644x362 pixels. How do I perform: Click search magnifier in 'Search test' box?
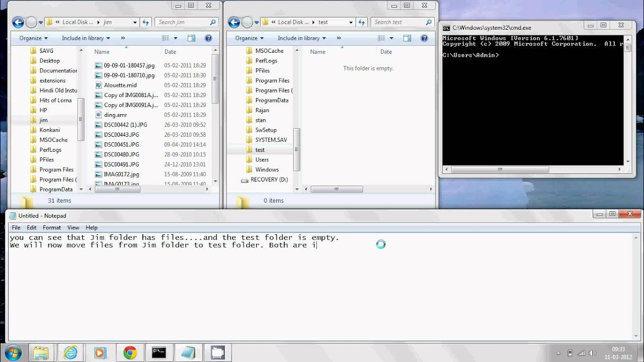(x=429, y=22)
